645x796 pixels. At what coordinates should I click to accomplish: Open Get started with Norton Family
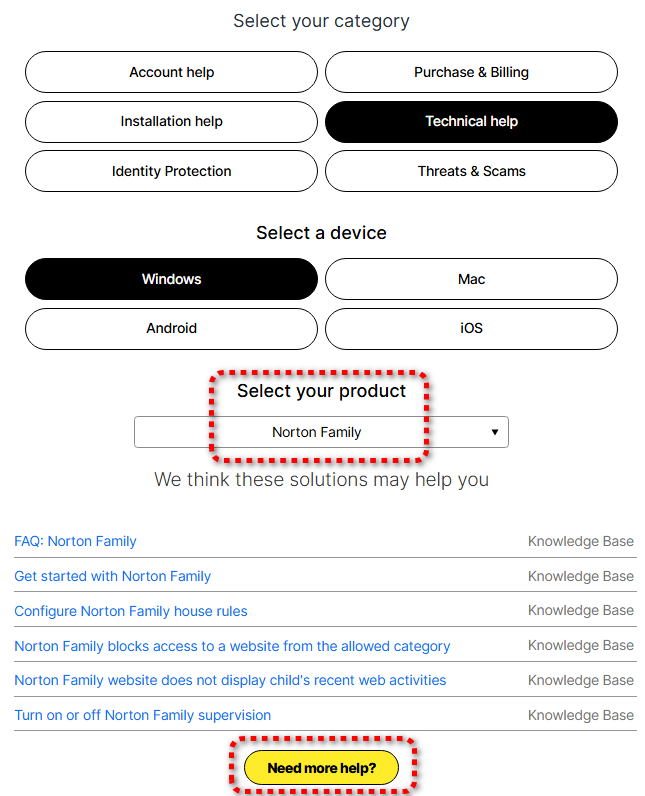pos(112,576)
